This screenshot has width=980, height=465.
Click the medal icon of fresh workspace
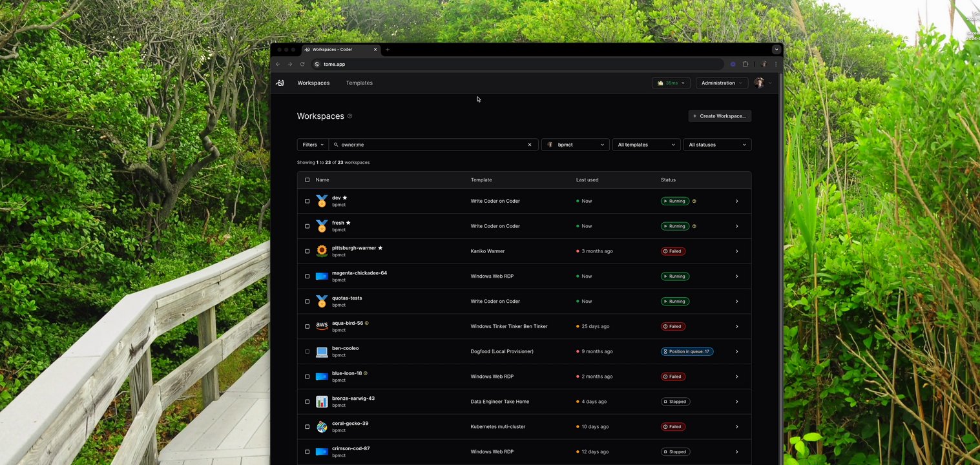pos(322,226)
